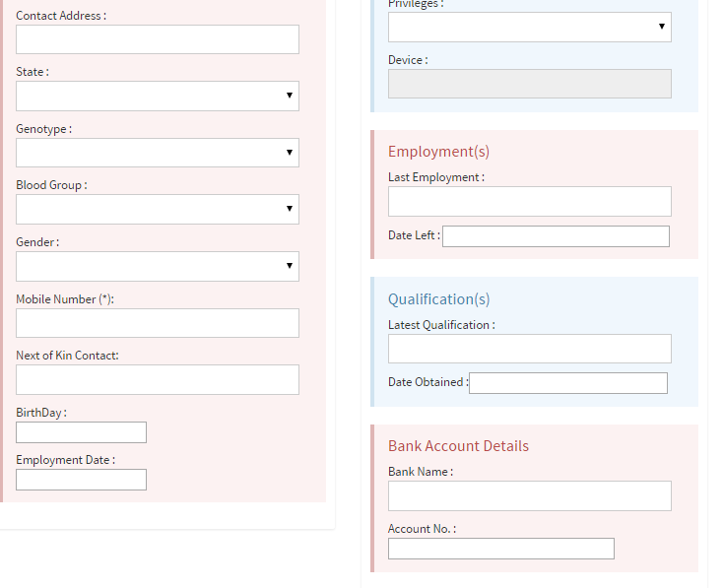Screen dimensions: 723x588
Task: Focus the Mobile Number text field
Action: click(157, 323)
